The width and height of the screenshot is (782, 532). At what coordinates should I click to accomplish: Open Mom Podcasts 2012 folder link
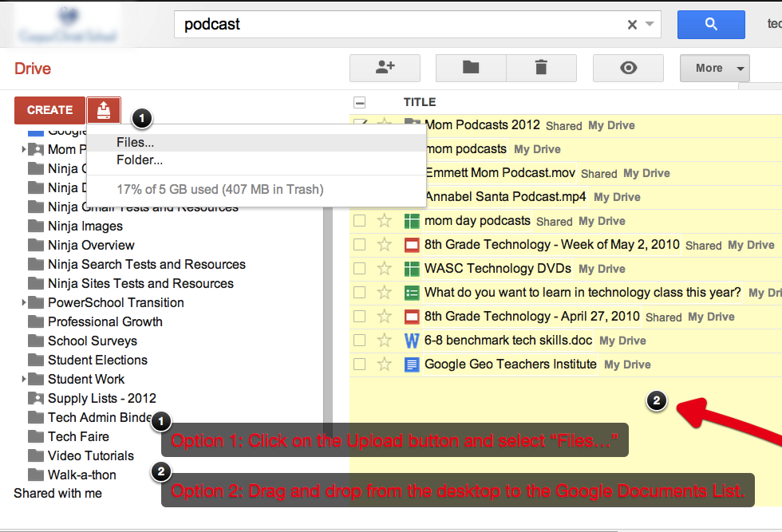pos(482,124)
